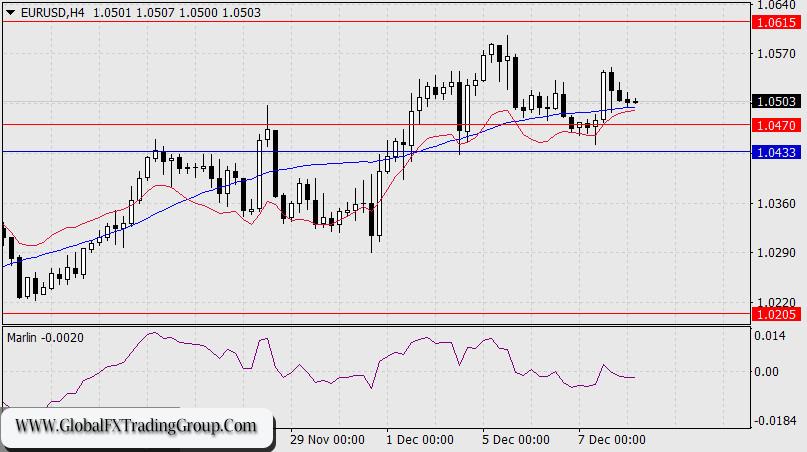807x452 pixels.
Task: Click the 7 Dec 00:00 time label
Action: (x=612, y=440)
